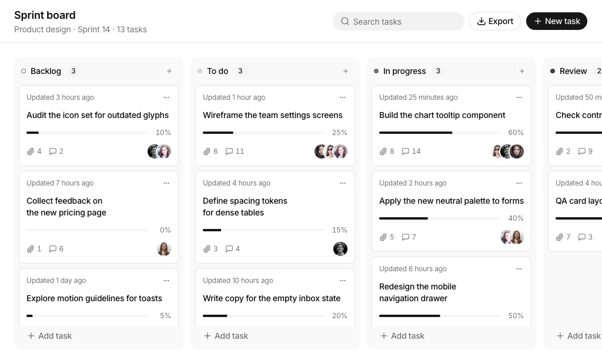View attachments on Collect feedback card
Screen dimensions: 602x364
[34, 249]
